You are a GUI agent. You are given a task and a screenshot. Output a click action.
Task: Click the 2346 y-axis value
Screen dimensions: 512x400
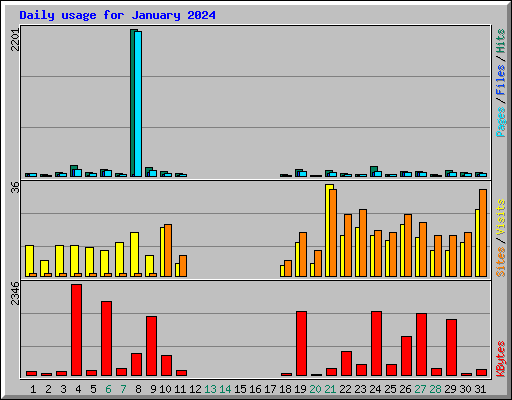tap(15, 293)
